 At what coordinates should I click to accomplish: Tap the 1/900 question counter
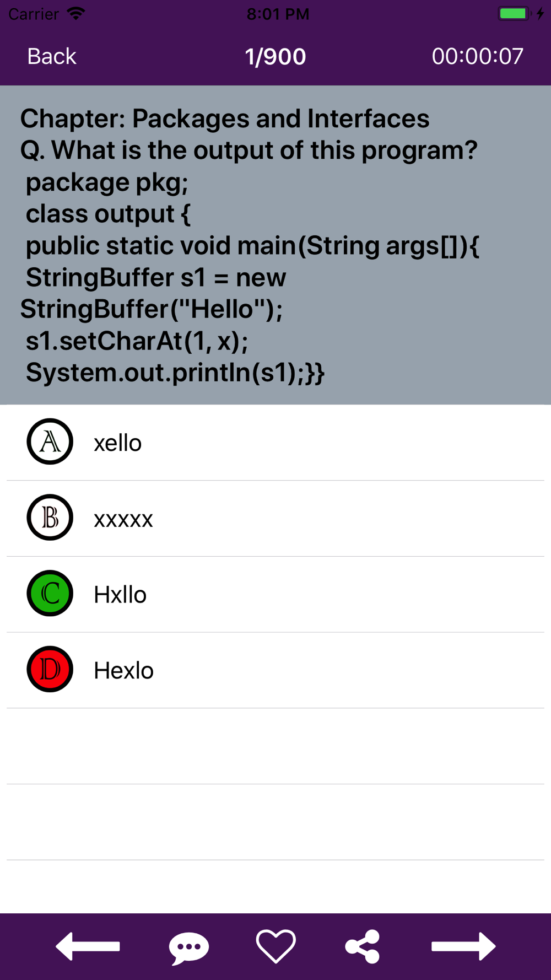pos(275,56)
